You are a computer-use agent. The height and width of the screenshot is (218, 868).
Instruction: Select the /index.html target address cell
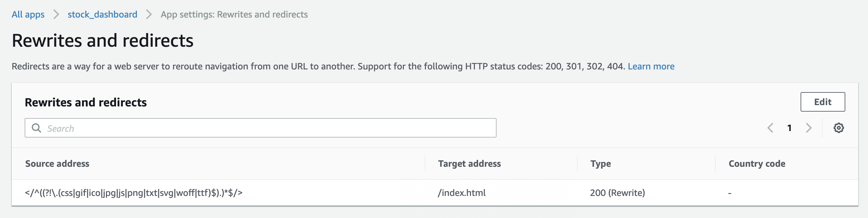click(461, 193)
